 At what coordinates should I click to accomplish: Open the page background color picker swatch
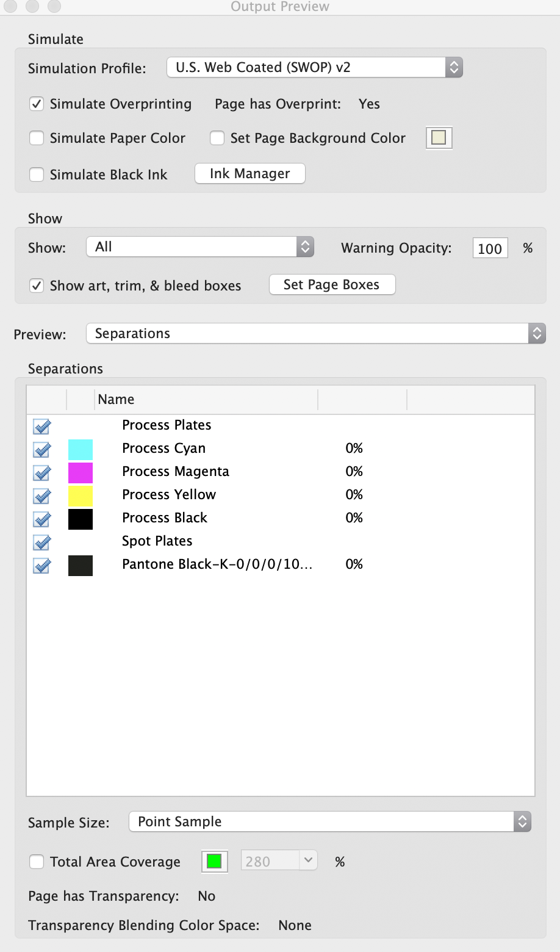[439, 138]
